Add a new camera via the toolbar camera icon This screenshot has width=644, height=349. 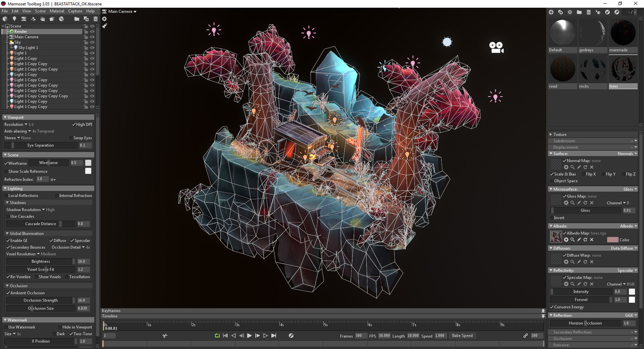24,19
